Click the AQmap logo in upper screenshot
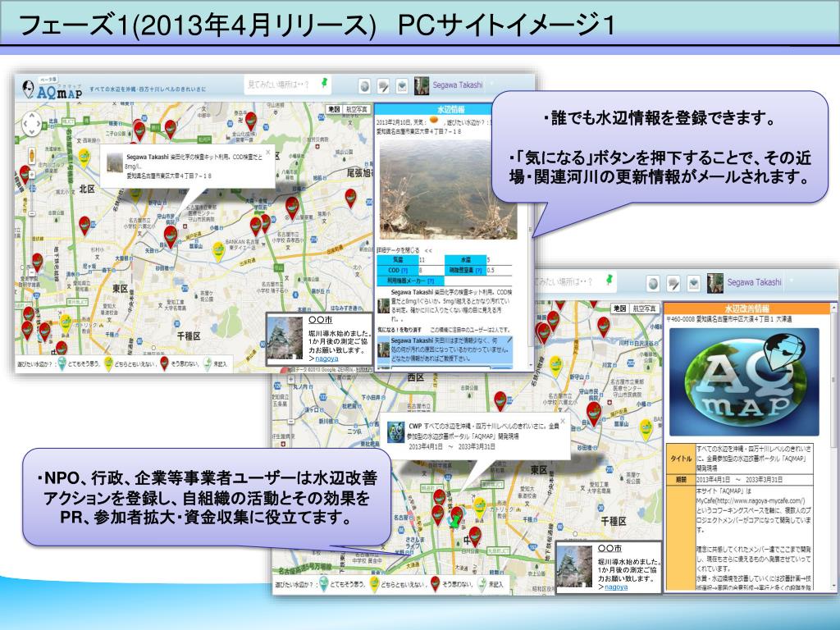This screenshot has height=630, width=840. (52, 89)
